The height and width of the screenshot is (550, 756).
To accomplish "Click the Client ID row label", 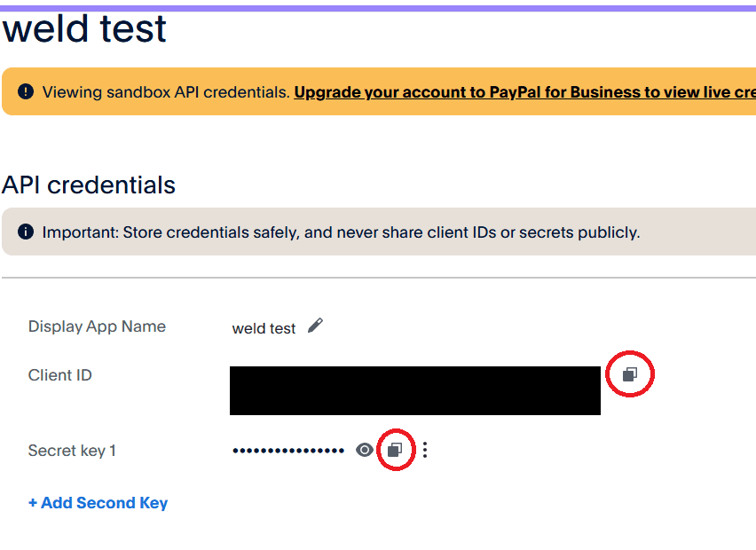I will (59, 374).
